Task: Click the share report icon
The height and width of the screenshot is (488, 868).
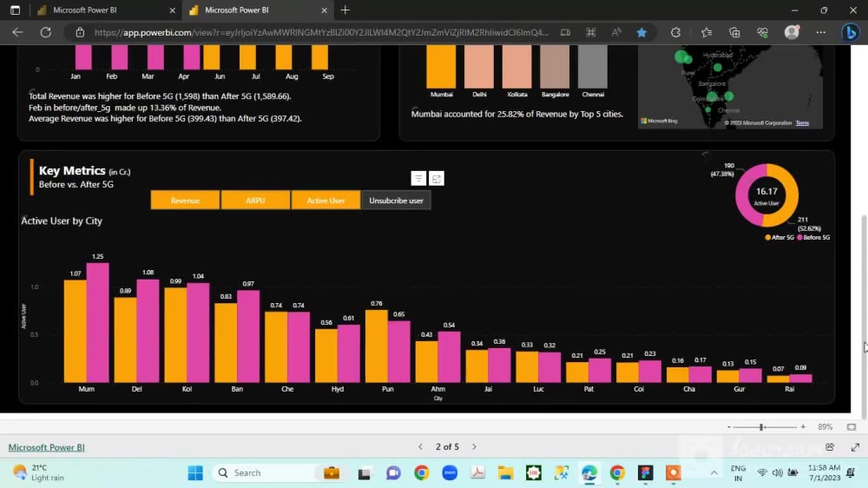Action: (830, 446)
